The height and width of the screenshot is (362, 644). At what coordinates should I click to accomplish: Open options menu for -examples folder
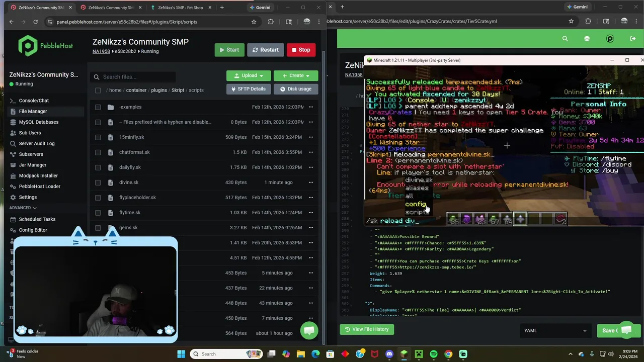click(x=311, y=107)
